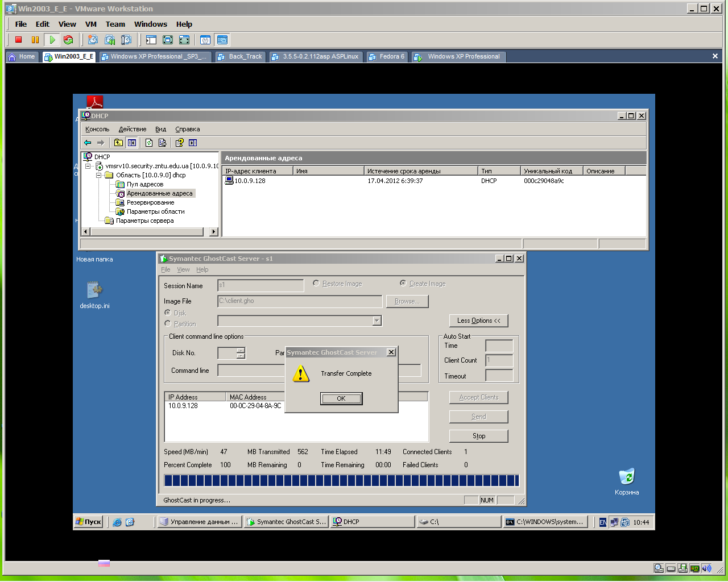Open the guest EN language indicator
Screen dimensions: 728x582
pos(603,522)
